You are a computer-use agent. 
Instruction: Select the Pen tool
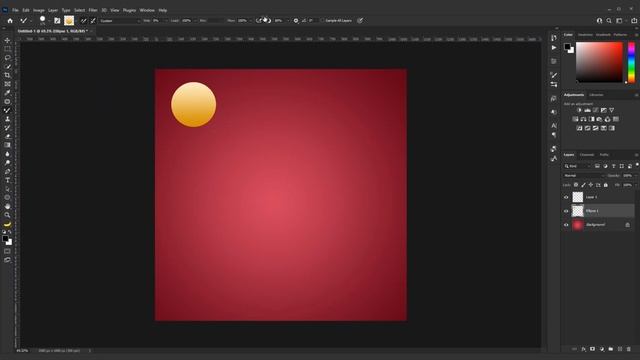tap(7, 171)
